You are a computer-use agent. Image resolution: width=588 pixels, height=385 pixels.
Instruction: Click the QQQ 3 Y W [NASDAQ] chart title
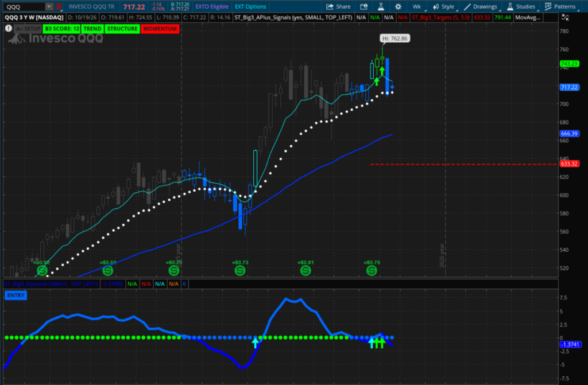tap(34, 17)
